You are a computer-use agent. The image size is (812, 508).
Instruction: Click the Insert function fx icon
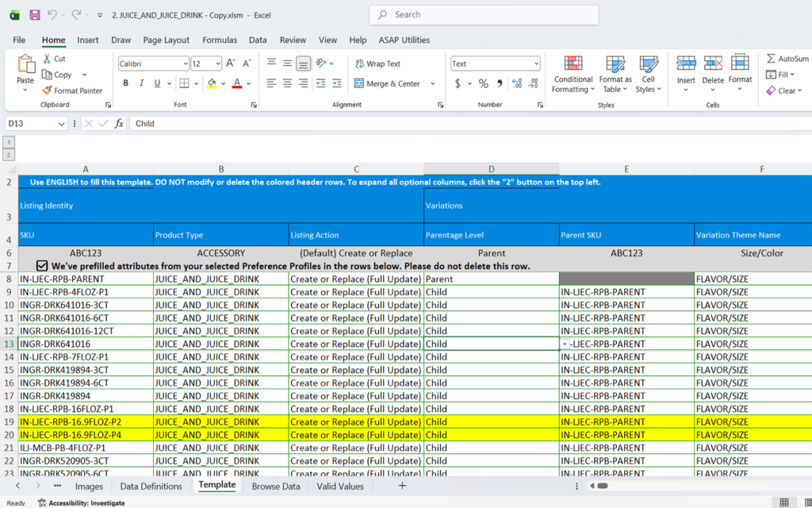[119, 123]
